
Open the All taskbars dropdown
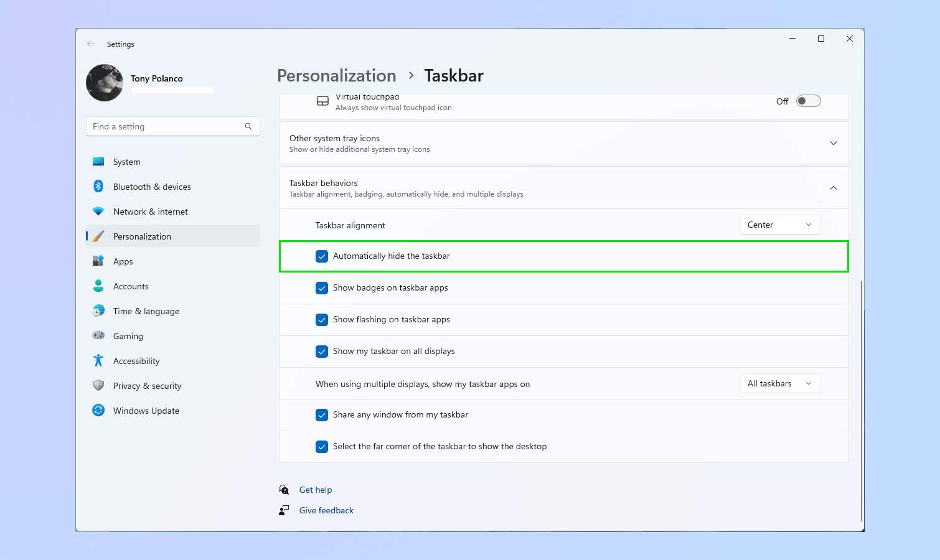[780, 383]
